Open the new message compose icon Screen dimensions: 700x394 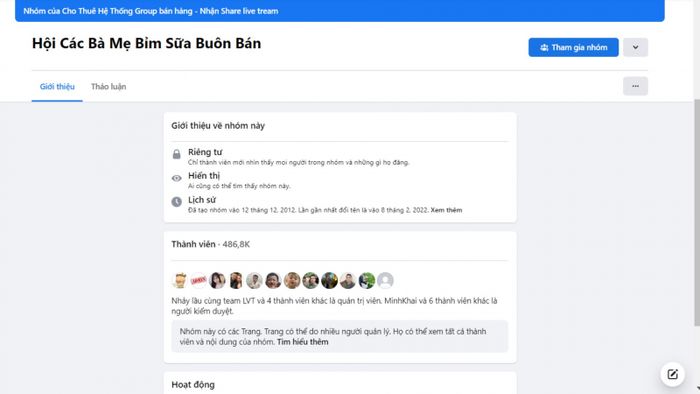click(672, 374)
